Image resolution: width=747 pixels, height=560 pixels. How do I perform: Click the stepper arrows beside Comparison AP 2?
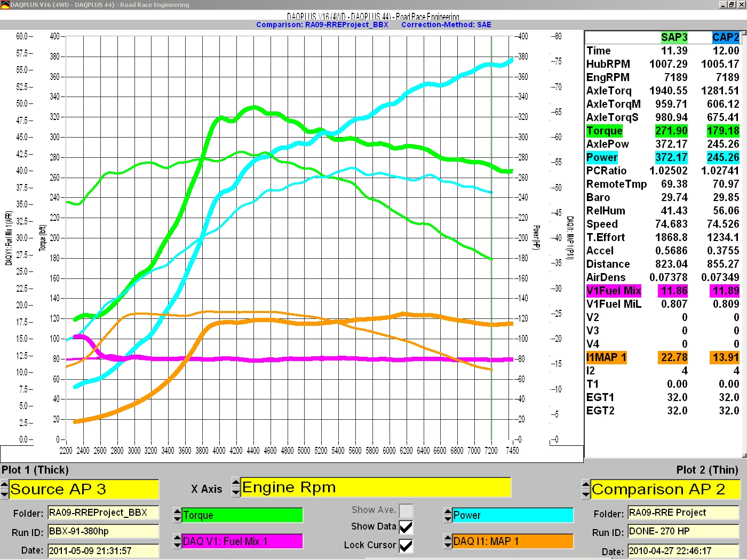tap(586, 489)
